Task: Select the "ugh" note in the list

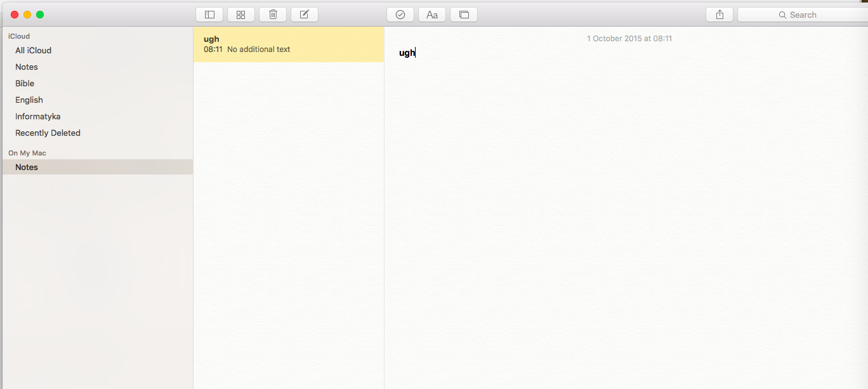Action: coord(289,44)
